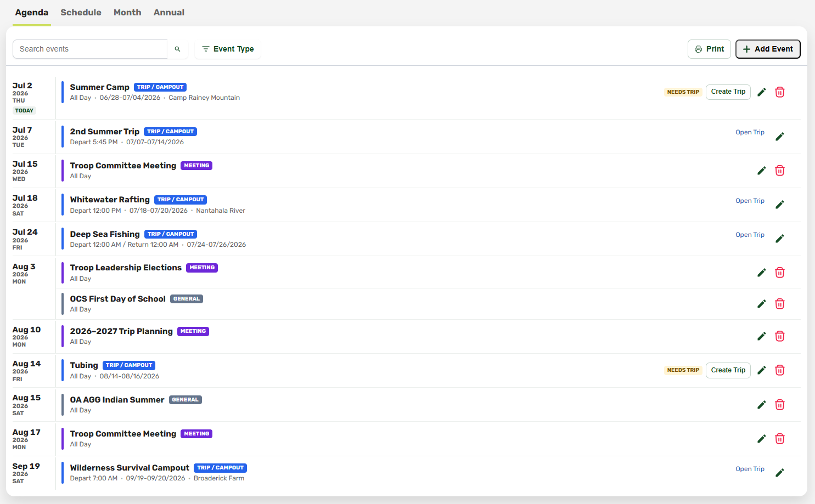The image size is (815, 504).
Task: Edit the Whitewater Rafting event
Action: (x=779, y=205)
